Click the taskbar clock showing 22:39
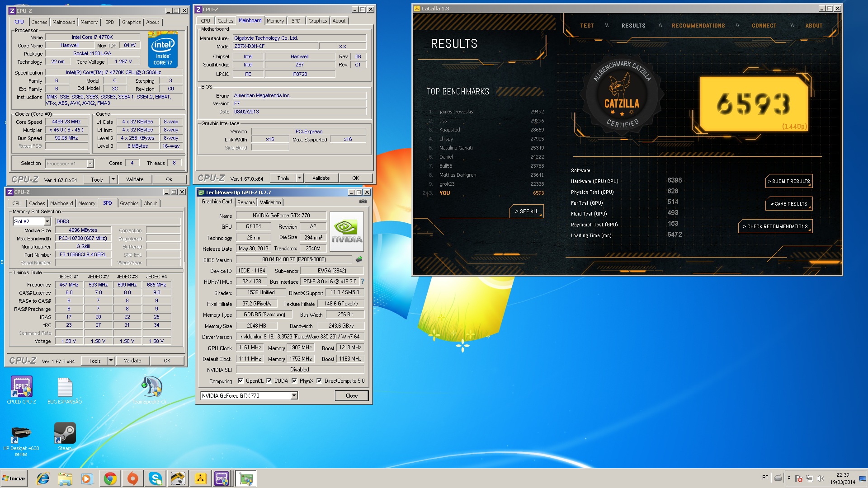This screenshot has width=868, height=488. tap(842, 479)
